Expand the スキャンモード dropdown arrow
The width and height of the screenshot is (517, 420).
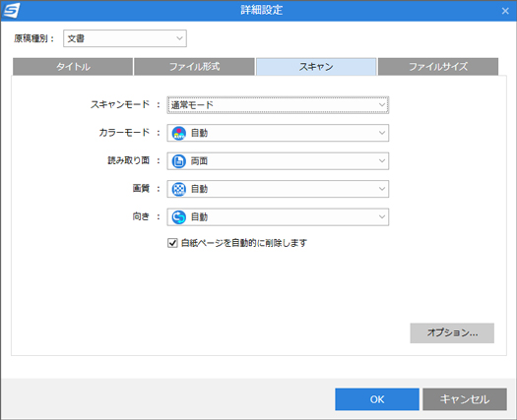pyautogui.click(x=382, y=105)
